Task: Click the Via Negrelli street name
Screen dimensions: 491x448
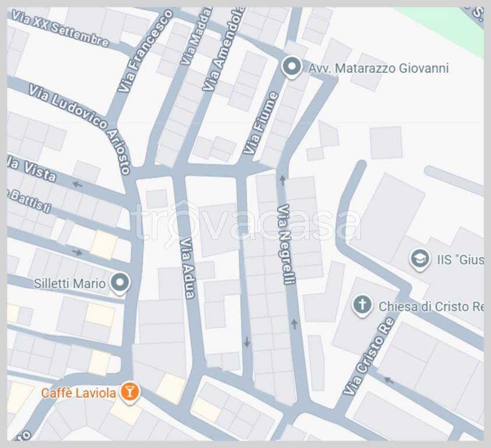Action: click(x=287, y=244)
